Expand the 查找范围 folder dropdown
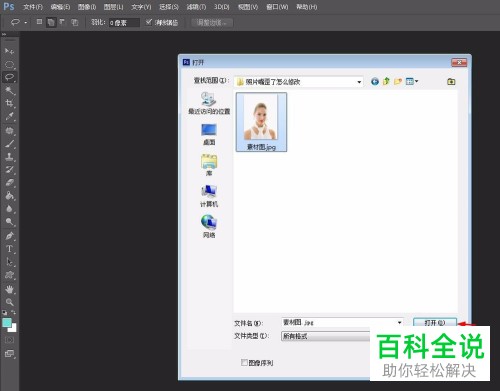Image resolution: width=500 pixels, height=391 pixels. pos(359,82)
